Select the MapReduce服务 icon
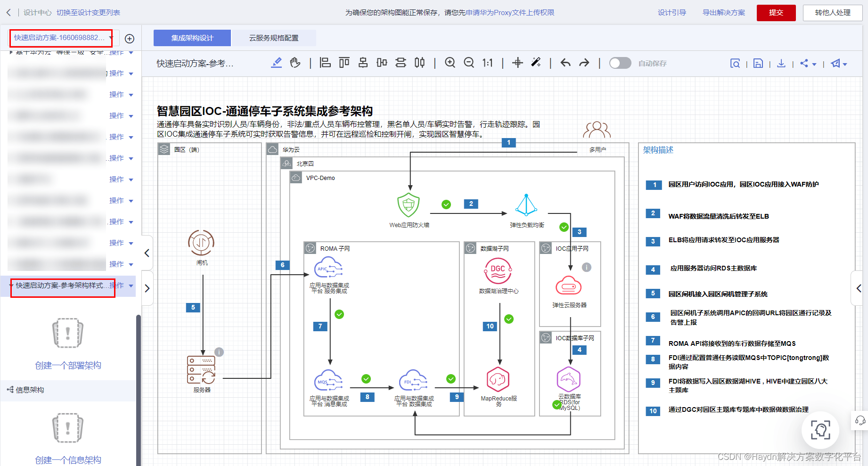Screen dimensions: 868x466 click(498, 379)
